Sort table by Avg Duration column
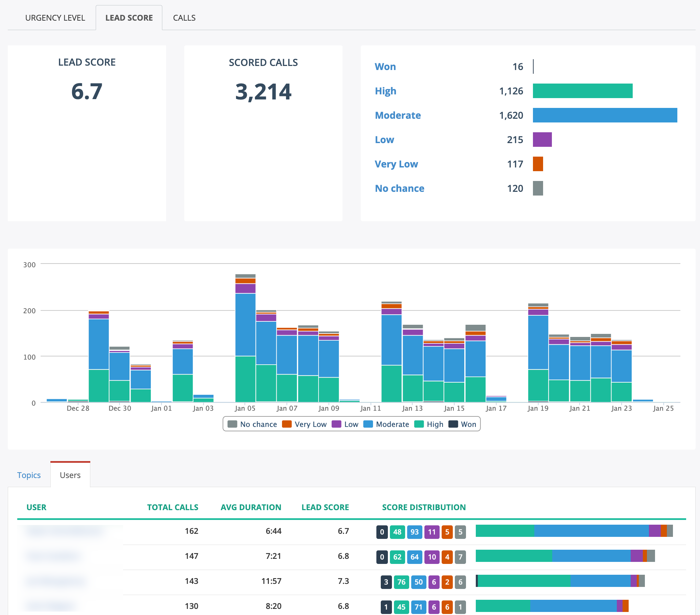 pyautogui.click(x=251, y=507)
